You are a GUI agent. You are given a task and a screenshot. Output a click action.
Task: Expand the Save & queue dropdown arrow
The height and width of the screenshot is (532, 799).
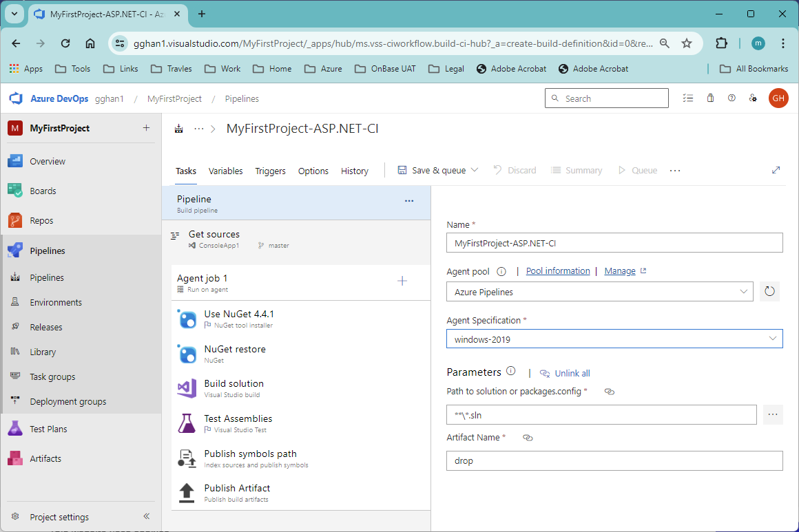point(475,170)
